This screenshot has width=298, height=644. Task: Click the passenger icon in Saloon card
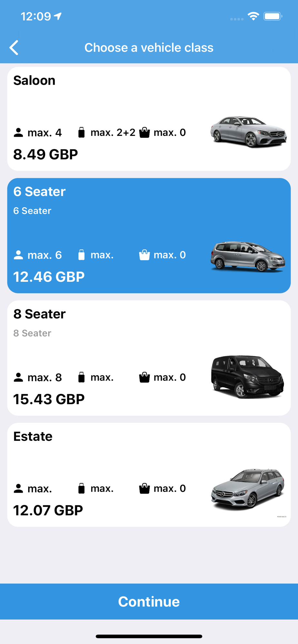point(18,133)
